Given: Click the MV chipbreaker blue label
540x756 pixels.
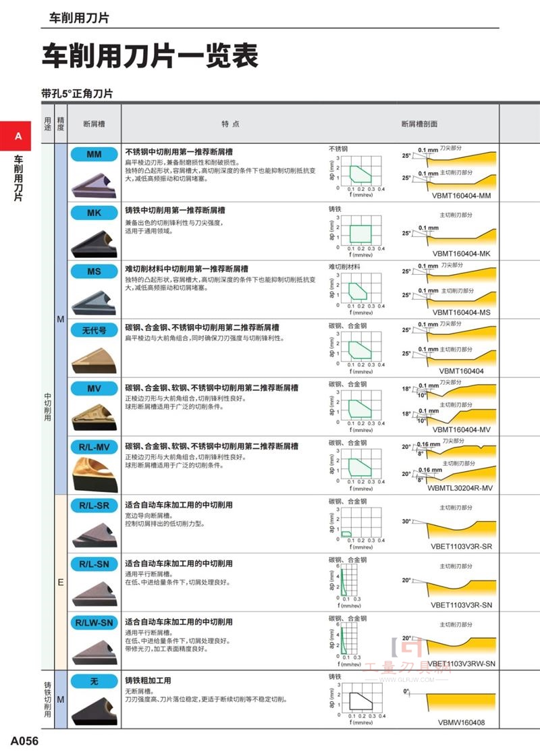Looking at the screenshot, I should click(x=94, y=389).
